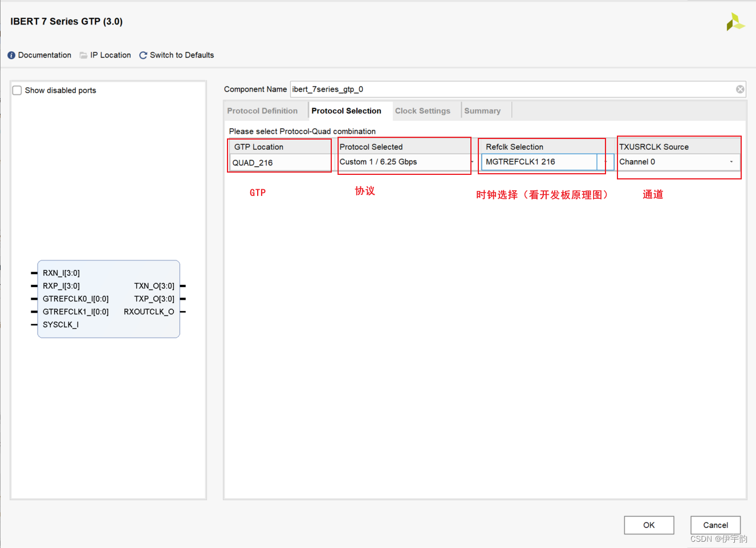Switch to the Protocol Definition tab
Screen dimensions: 756x548
pos(262,111)
